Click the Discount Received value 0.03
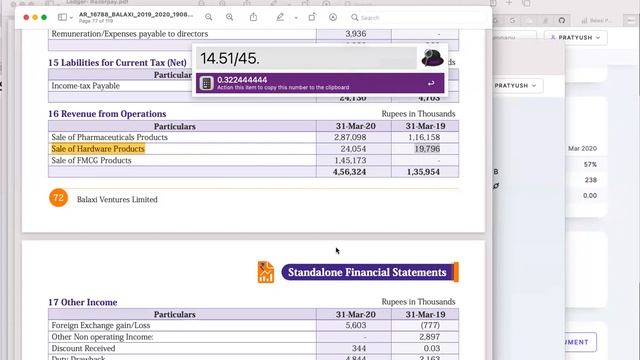The height and width of the screenshot is (360, 640). (x=432, y=348)
